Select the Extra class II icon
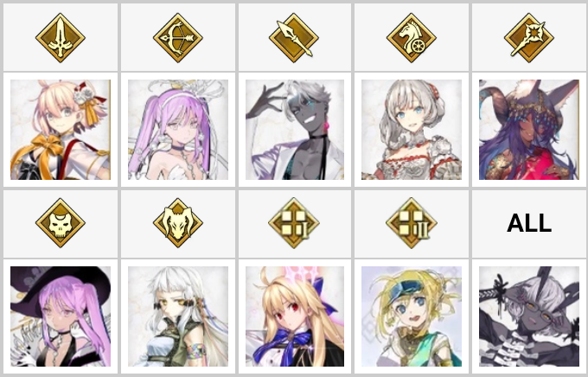Screen dimensions: 588x377 pos(412,223)
